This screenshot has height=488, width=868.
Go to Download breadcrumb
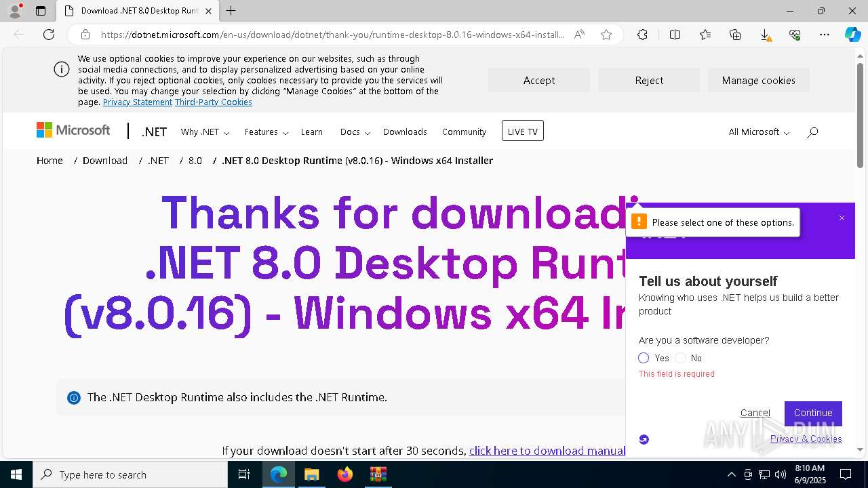[x=105, y=161]
